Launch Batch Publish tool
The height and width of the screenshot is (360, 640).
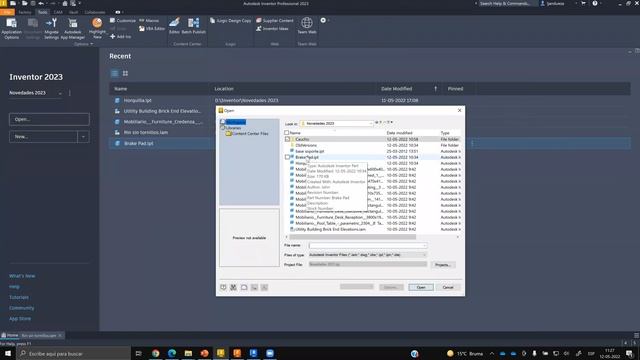tap(193, 25)
